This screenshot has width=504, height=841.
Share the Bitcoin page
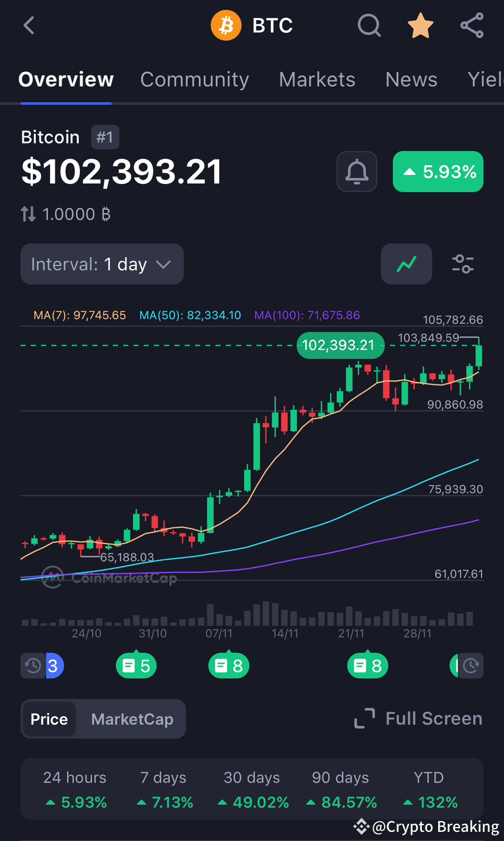472,25
